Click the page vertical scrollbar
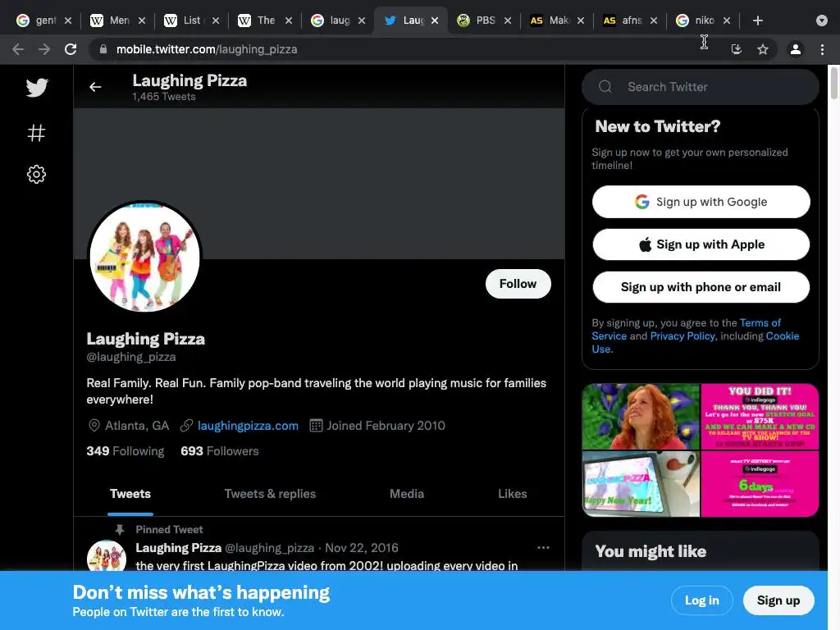 (833, 83)
